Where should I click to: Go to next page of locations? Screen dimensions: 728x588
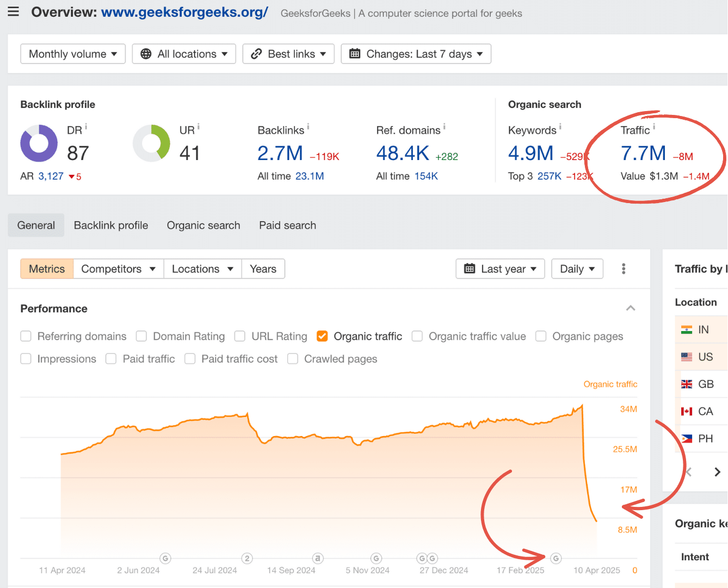[x=717, y=472]
